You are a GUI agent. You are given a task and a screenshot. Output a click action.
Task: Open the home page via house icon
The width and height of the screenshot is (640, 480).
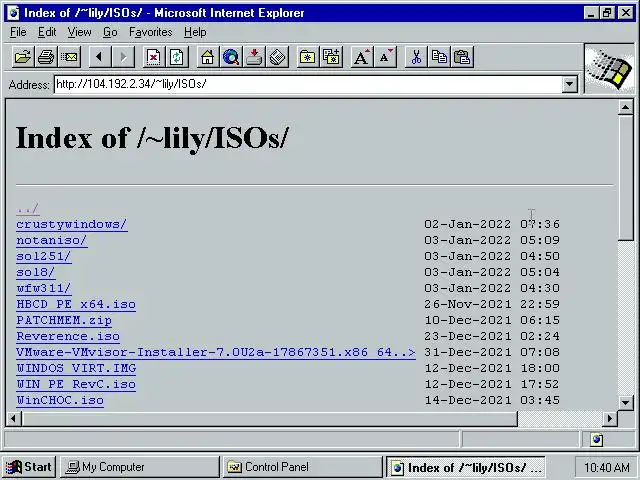(207, 57)
